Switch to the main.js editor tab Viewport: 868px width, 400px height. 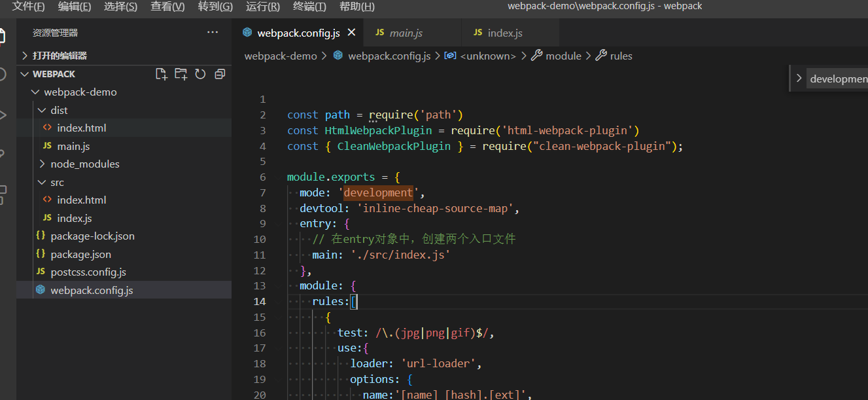(412, 33)
